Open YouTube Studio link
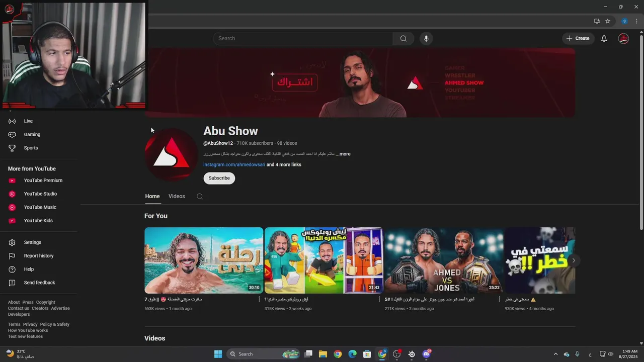This screenshot has width=644, height=362. click(40, 194)
